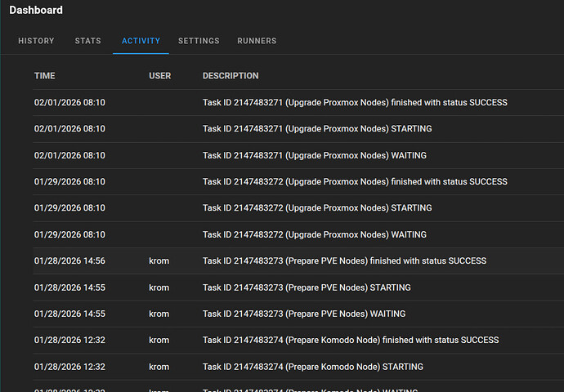The image size is (564, 392).
Task: Click the DESCRIPTION column header
Action: [231, 76]
